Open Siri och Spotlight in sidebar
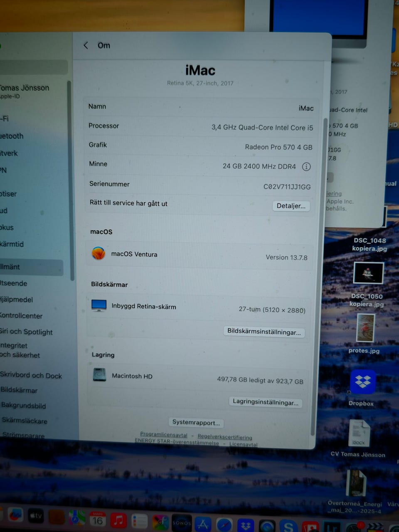This screenshot has width=399, height=532. tap(27, 332)
